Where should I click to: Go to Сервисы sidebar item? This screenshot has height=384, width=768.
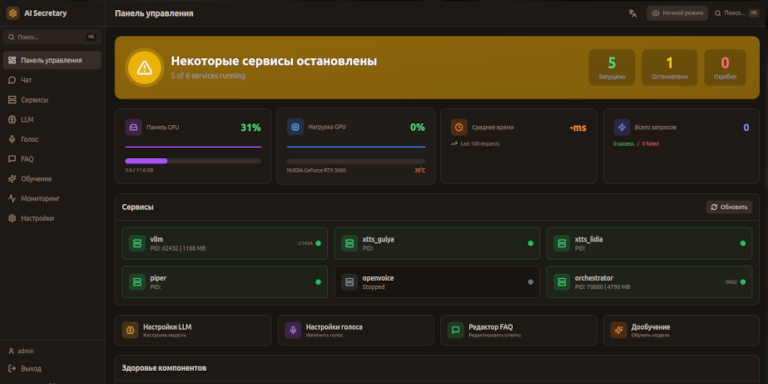52,100
